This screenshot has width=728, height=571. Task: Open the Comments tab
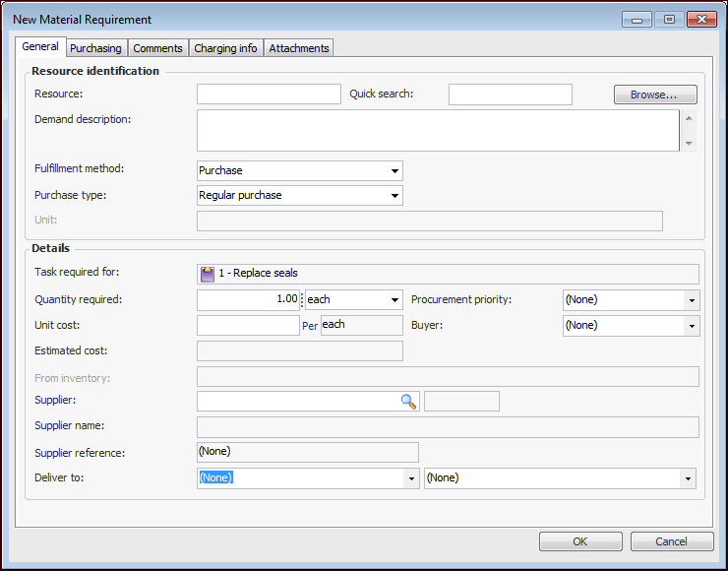pos(157,48)
